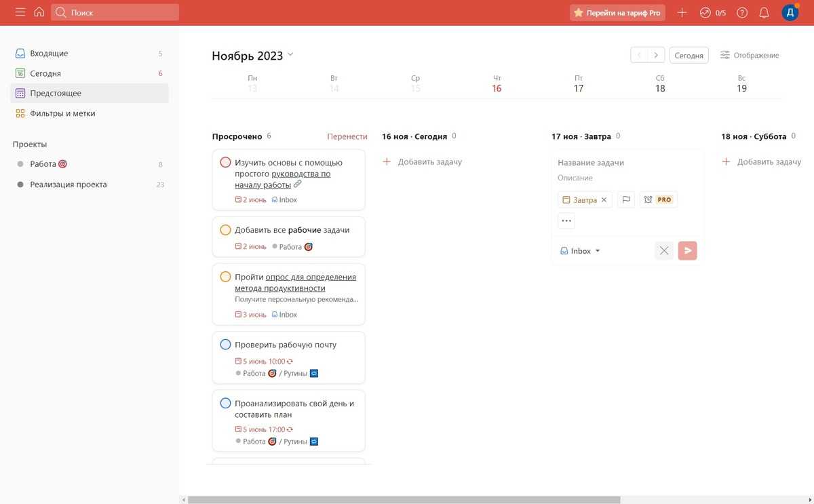Open quick add task plus icon

682,13
